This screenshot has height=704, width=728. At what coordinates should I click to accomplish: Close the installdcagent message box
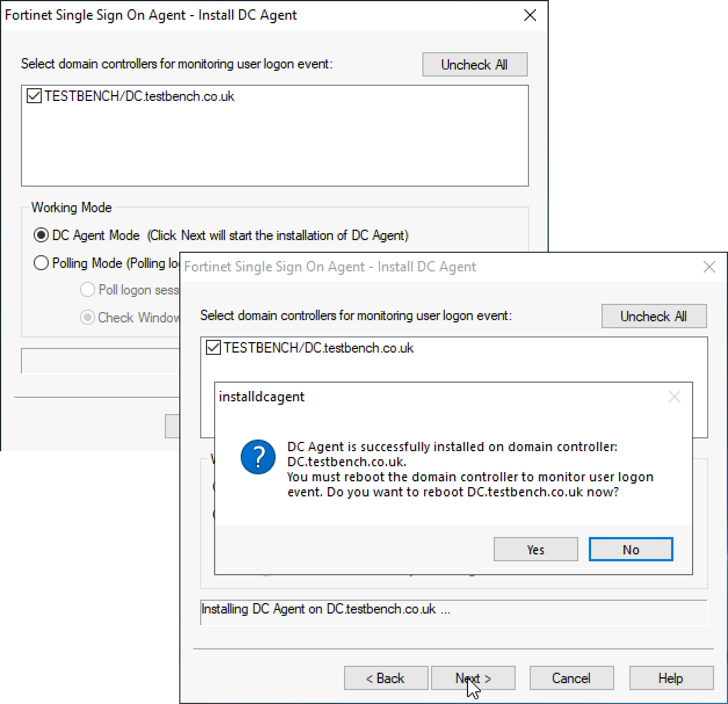(674, 397)
